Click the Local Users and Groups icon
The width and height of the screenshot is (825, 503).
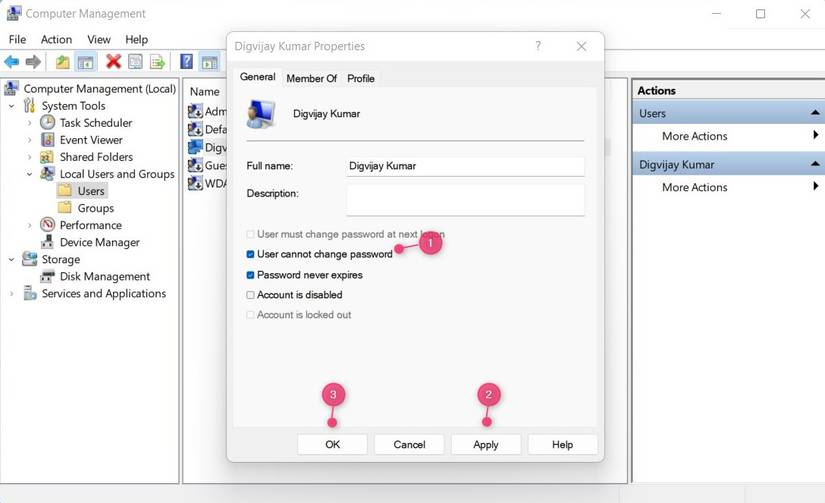point(47,174)
